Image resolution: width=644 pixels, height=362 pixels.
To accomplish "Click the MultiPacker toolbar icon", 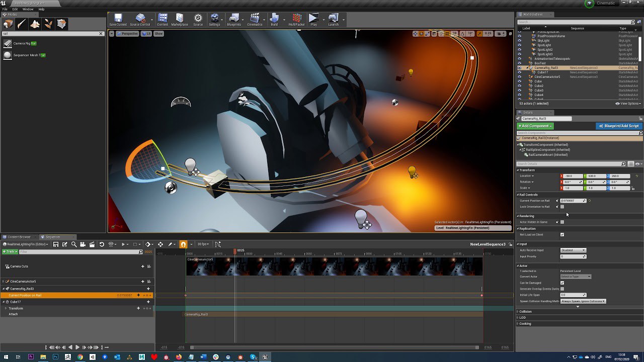I will click(x=296, y=20).
